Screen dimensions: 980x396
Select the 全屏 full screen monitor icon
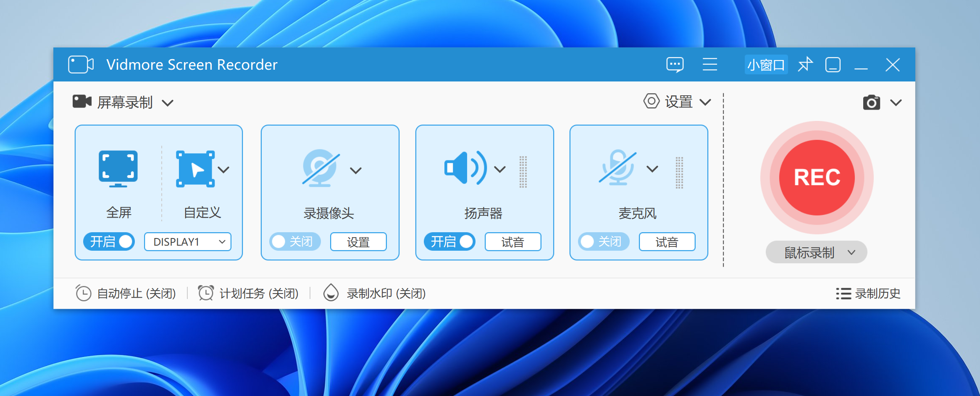[x=118, y=168]
